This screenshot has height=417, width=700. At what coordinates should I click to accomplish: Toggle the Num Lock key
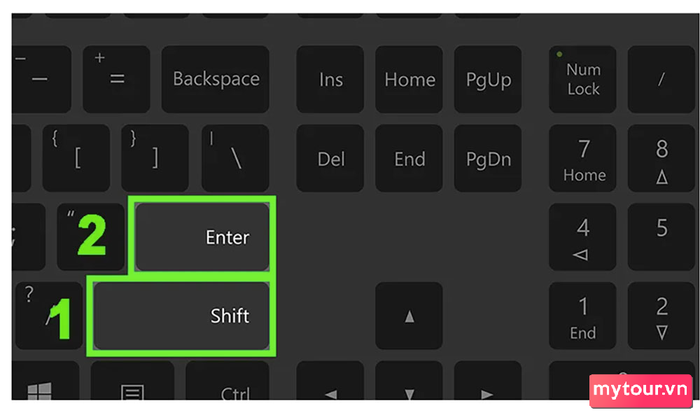click(x=583, y=79)
